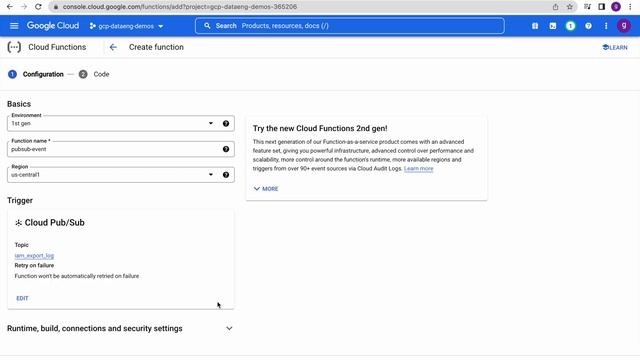Screen dimensions: 640x360
Task: Select the Configuration step
Action: pos(36,74)
